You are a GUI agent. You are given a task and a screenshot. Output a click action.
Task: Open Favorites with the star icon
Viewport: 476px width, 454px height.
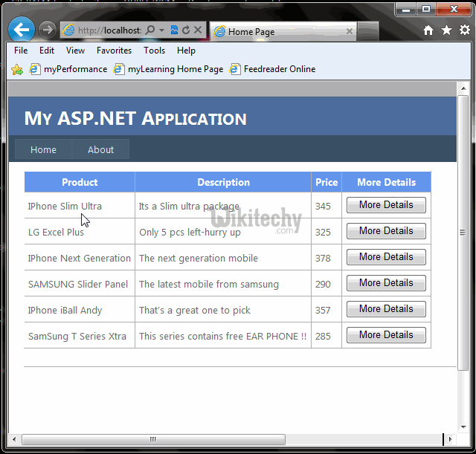click(x=446, y=30)
